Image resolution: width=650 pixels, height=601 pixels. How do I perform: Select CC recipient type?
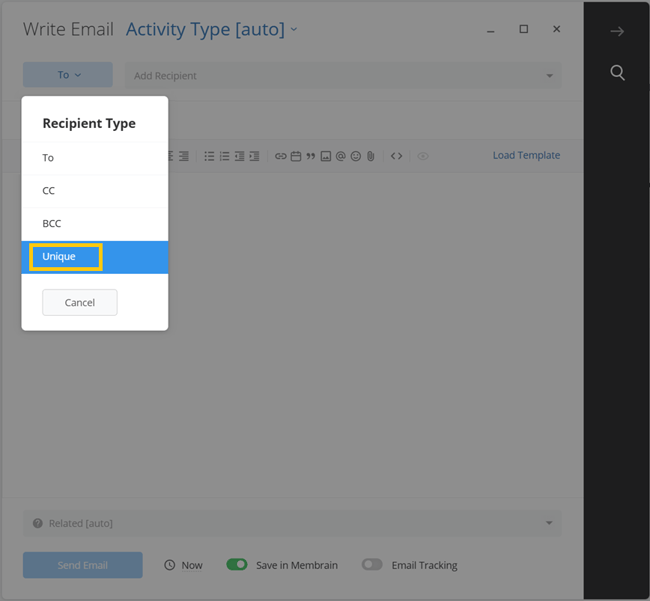click(x=95, y=191)
